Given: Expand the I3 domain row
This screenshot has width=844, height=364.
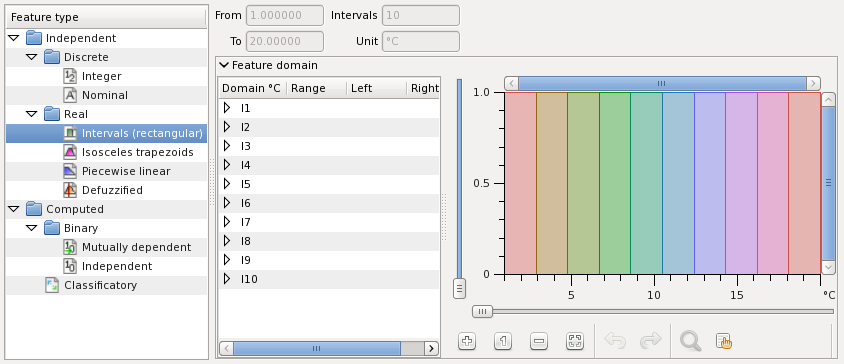Looking at the screenshot, I should [x=227, y=145].
